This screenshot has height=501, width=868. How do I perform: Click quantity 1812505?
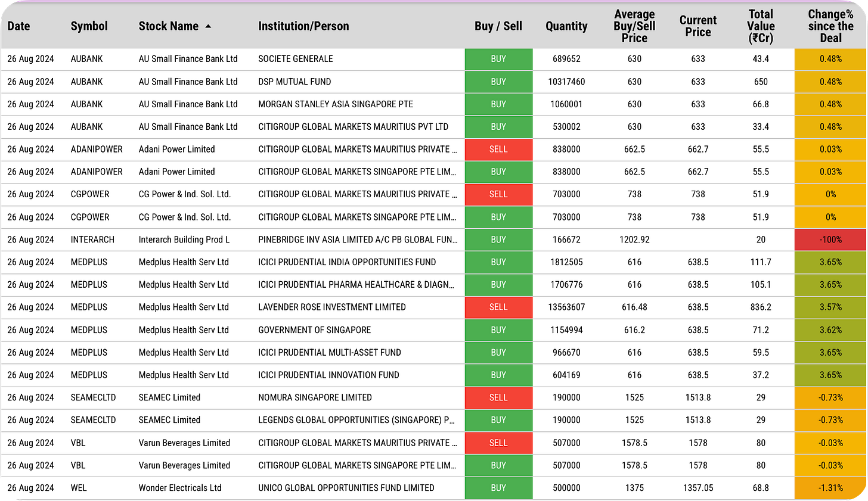[x=566, y=262]
